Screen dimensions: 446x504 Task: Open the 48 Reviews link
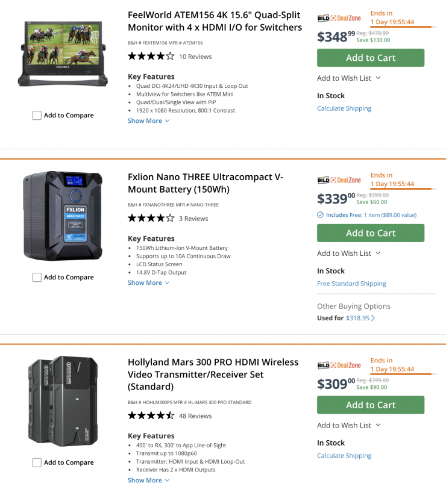pos(195,415)
